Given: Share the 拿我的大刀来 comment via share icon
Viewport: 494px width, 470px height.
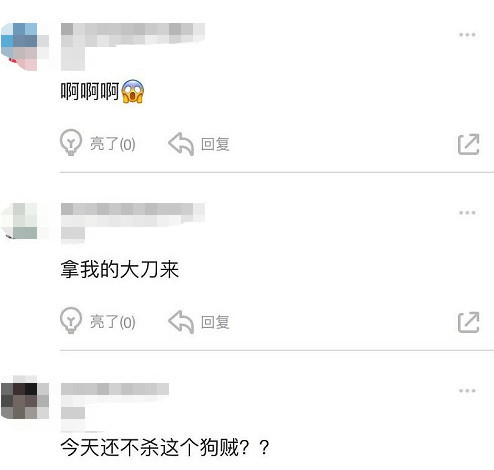Looking at the screenshot, I should pyautogui.click(x=469, y=322).
